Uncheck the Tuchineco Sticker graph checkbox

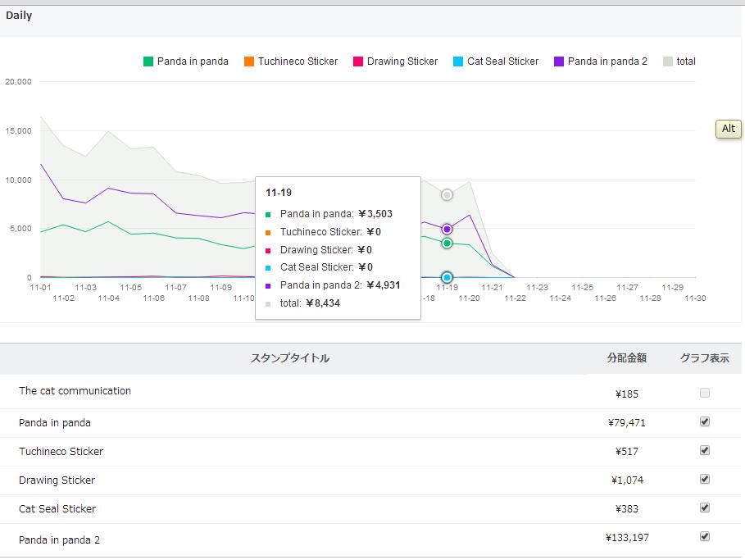coord(705,451)
